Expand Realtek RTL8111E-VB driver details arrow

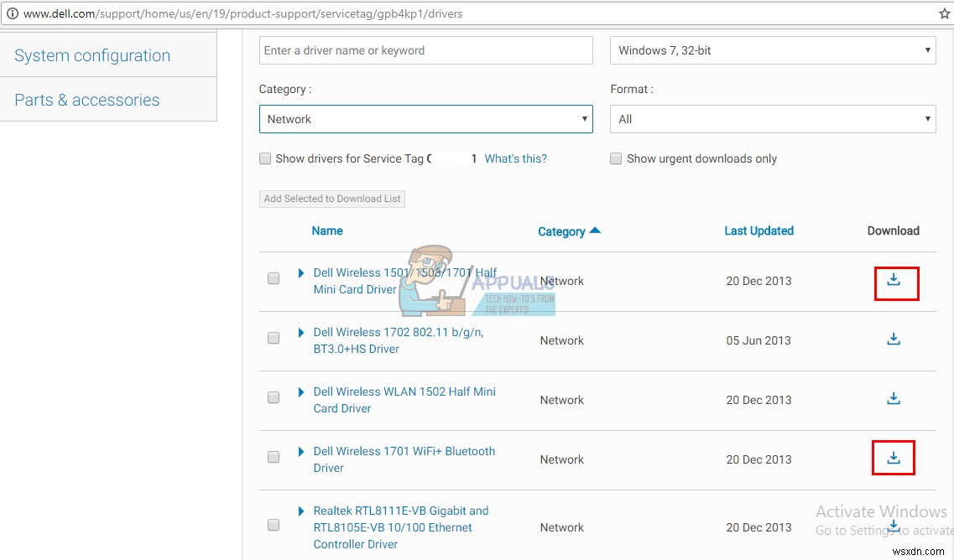point(300,511)
